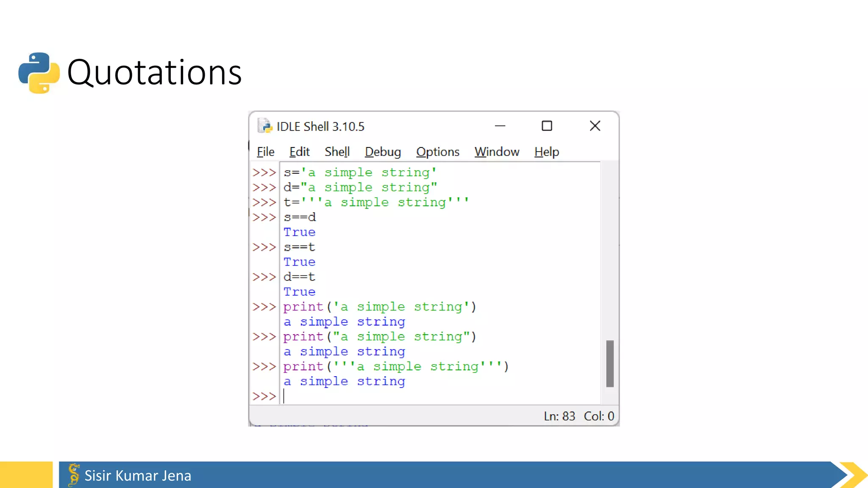Screen dimensions: 868x488
Task: Click the Python logo beside Quotations
Action: 39,73
